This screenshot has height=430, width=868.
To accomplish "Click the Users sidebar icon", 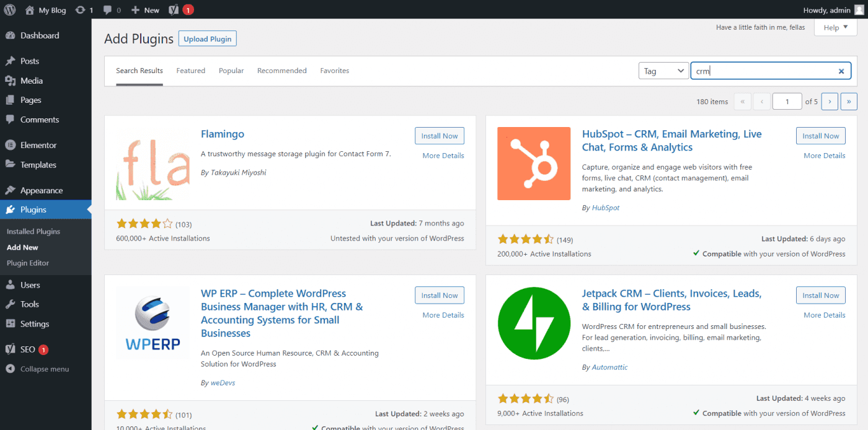I will [10, 285].
